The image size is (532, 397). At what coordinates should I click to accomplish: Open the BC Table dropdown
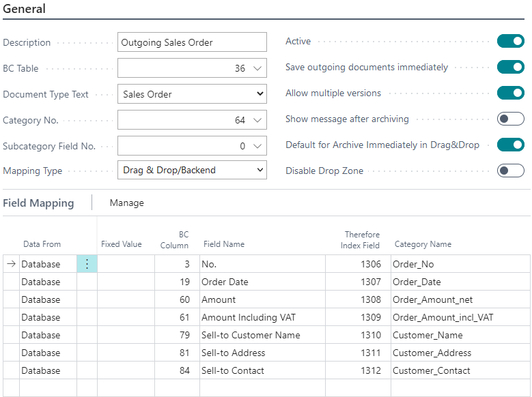[257, 68]
